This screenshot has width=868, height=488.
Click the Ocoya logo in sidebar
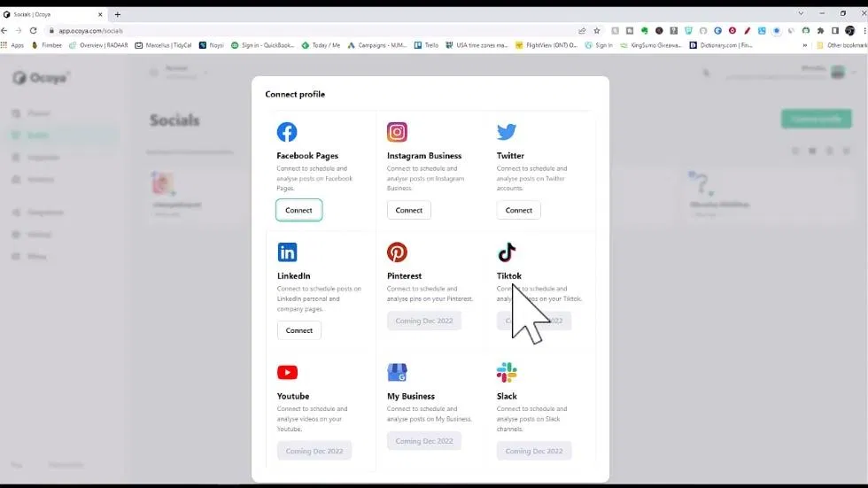pos(42,78)
